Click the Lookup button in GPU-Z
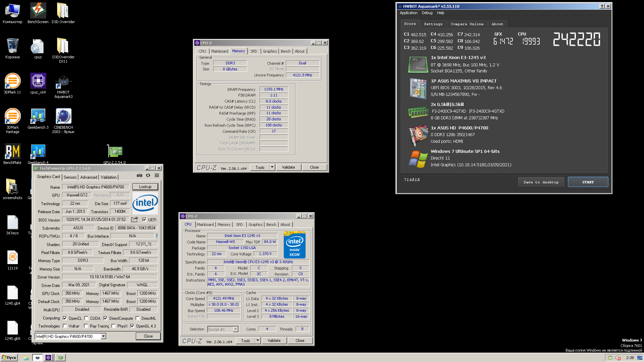 tap(145, 187)
